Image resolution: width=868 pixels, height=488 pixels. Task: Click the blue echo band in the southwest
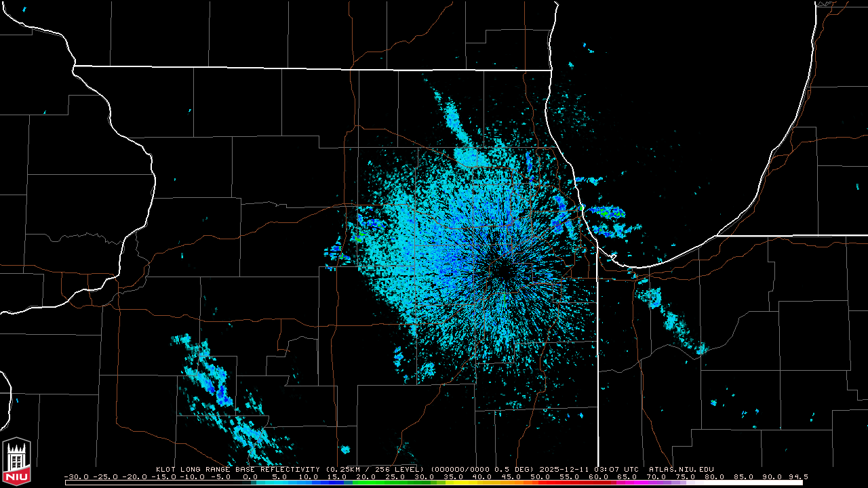coord(219,390)
